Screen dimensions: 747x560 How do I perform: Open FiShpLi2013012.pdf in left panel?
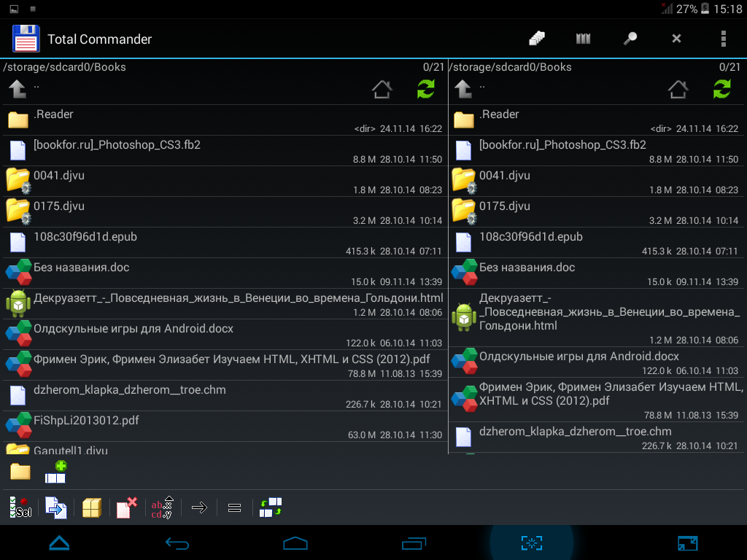[225, 427]
